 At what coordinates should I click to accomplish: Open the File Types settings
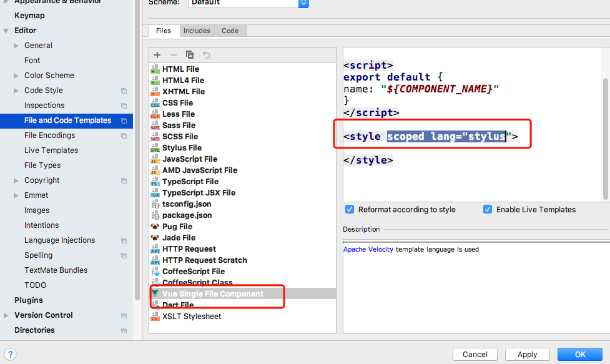[42, 165]
